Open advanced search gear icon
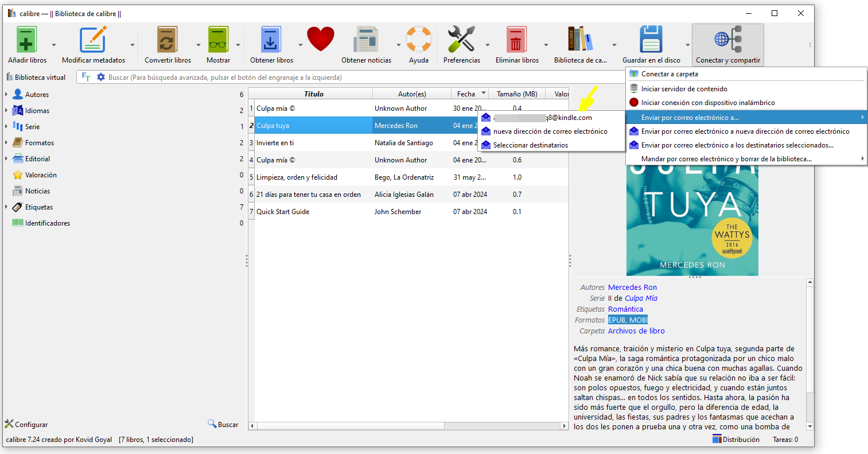The height and width of the screenshot is (454, 868). click(101, 77)
